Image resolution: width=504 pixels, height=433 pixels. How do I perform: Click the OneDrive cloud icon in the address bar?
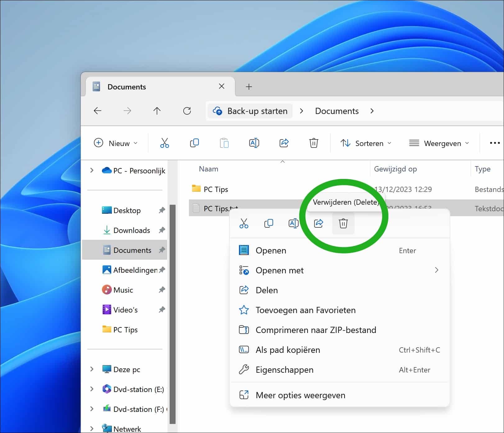pyautogui.click(x=218, y=111)
